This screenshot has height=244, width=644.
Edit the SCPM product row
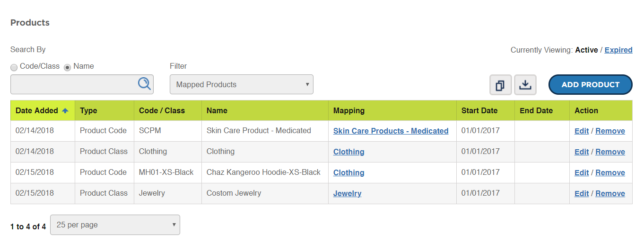coord(582,131)
